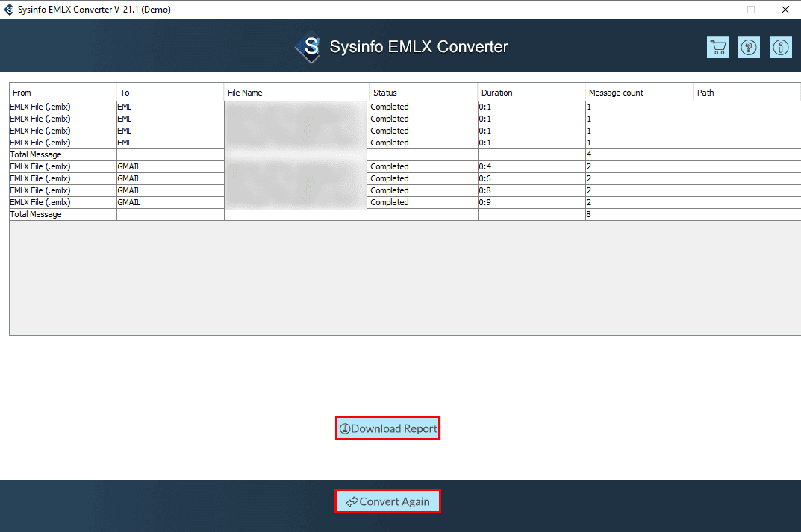Click GMAIL cell in 0:6 duration row

click(x=170, y=178)
